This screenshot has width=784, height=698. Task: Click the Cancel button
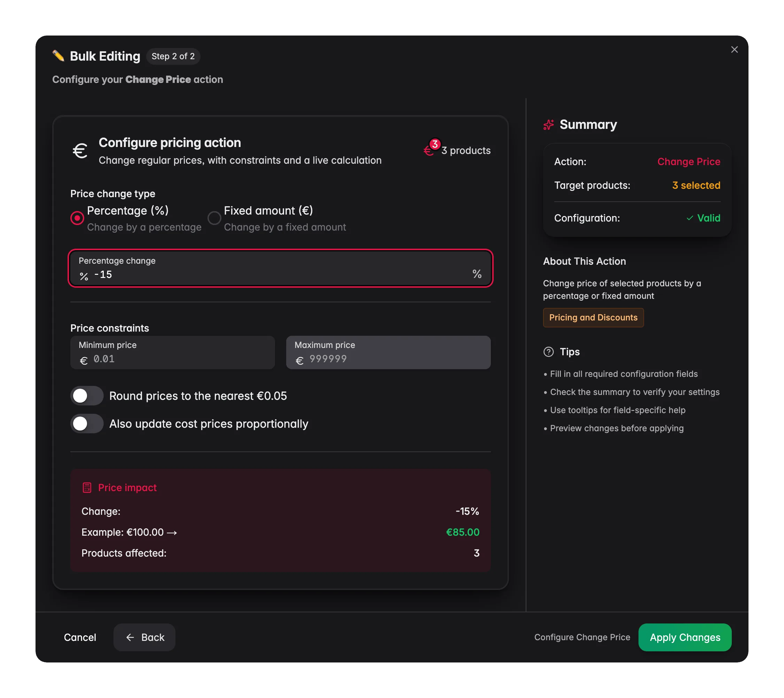tap(80, 637)
